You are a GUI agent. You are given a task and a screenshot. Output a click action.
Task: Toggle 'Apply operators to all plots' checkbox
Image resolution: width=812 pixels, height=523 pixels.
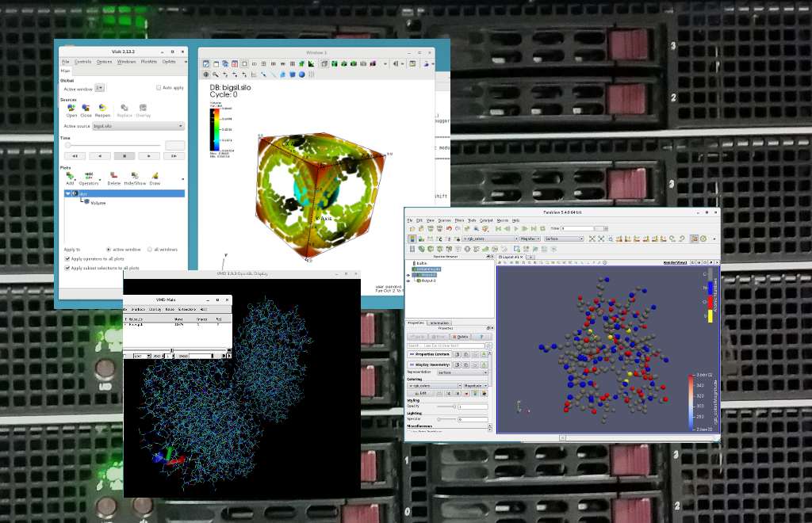click(67, 258)
